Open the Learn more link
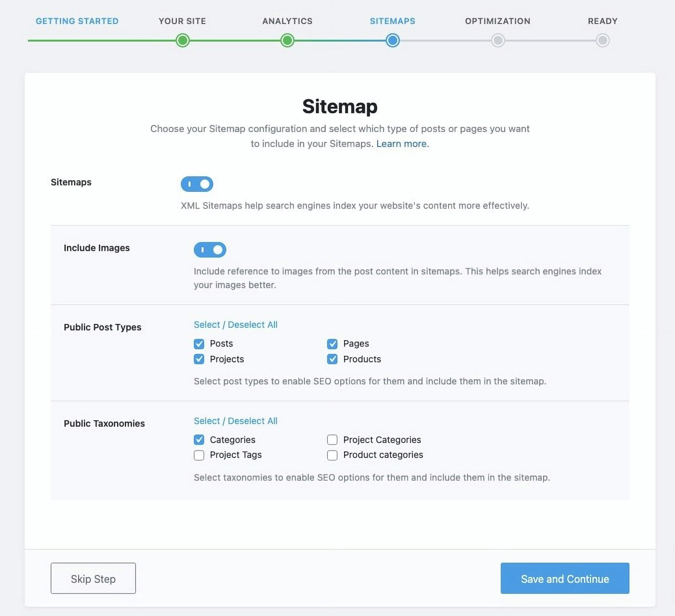 point(402,144)
